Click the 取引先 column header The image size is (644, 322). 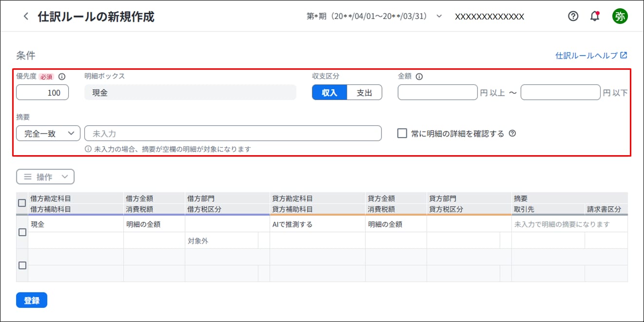(548, 209)
